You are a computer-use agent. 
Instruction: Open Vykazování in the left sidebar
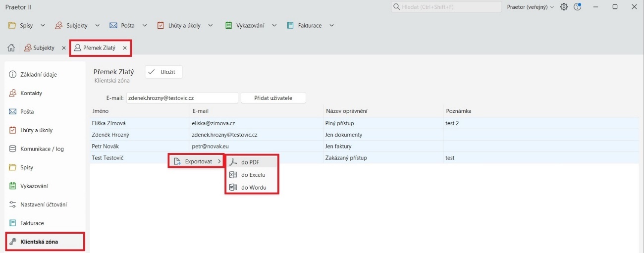click(x=45, y=186)
